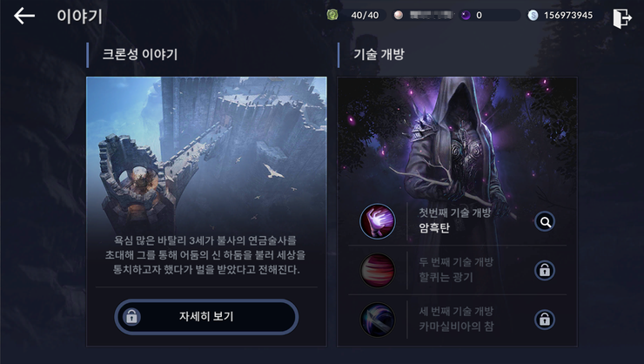The image size is (644, 364).
Task: Tap the green stamina icon beside 40/40
Action: click(332, 15)
